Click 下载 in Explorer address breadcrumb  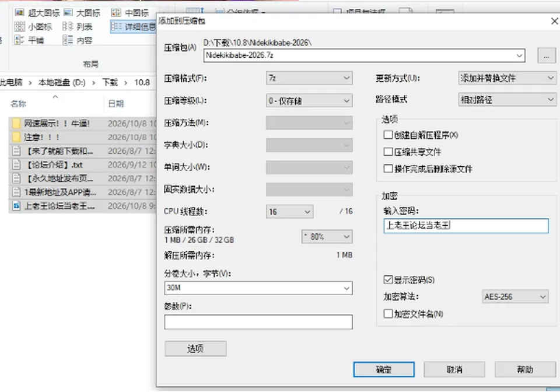click(110, 82)
